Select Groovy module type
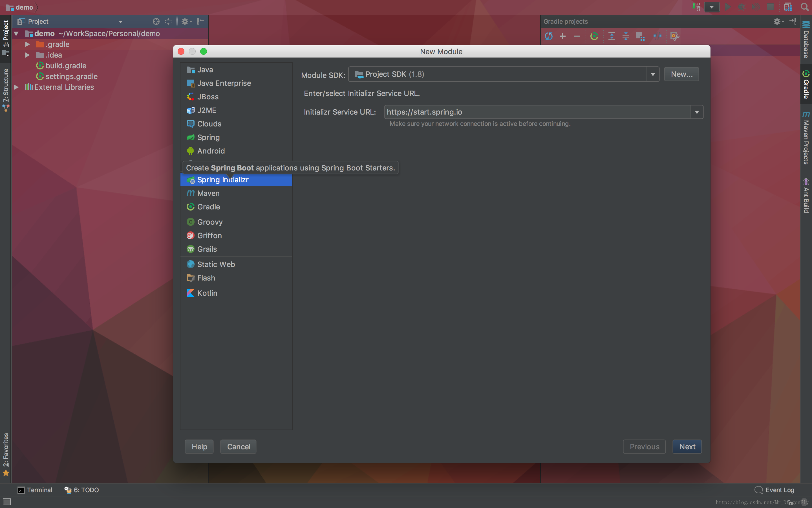The width and height of the screenshot is (812, 508). pyautogui.click(x=236, y=222)
